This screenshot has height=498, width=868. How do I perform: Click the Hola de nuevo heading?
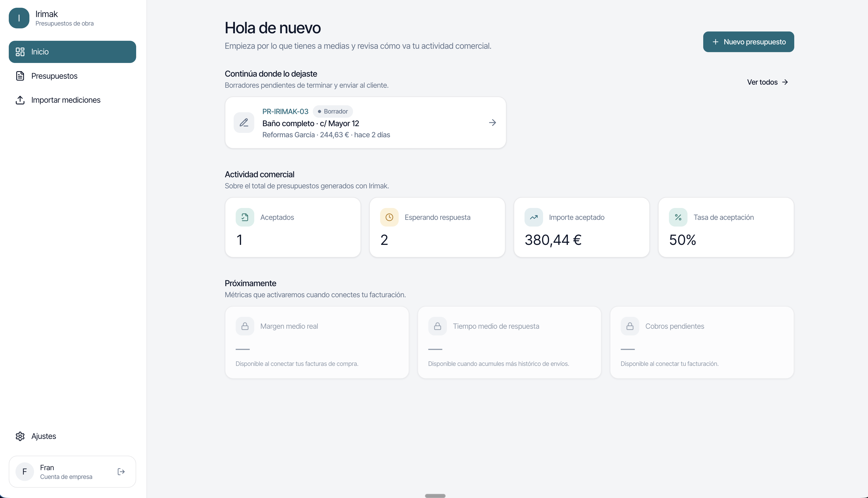(x=272, y=28)
